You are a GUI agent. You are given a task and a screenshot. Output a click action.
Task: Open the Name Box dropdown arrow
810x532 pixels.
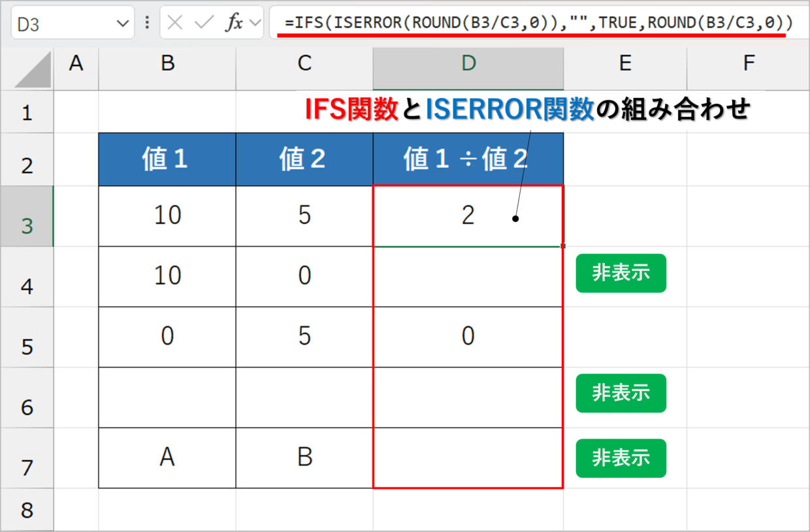pos(122,23)
